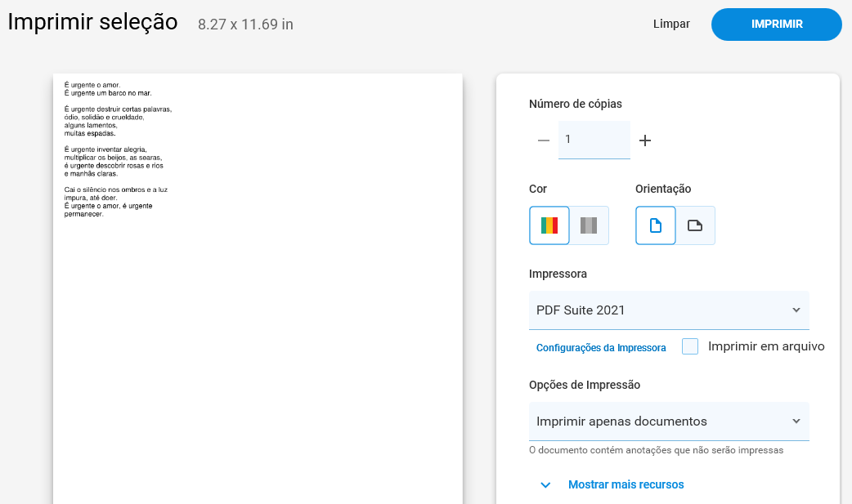Increase number of copies with plus icon
This screenshot has height=504, width=852.
pos(645,140)
